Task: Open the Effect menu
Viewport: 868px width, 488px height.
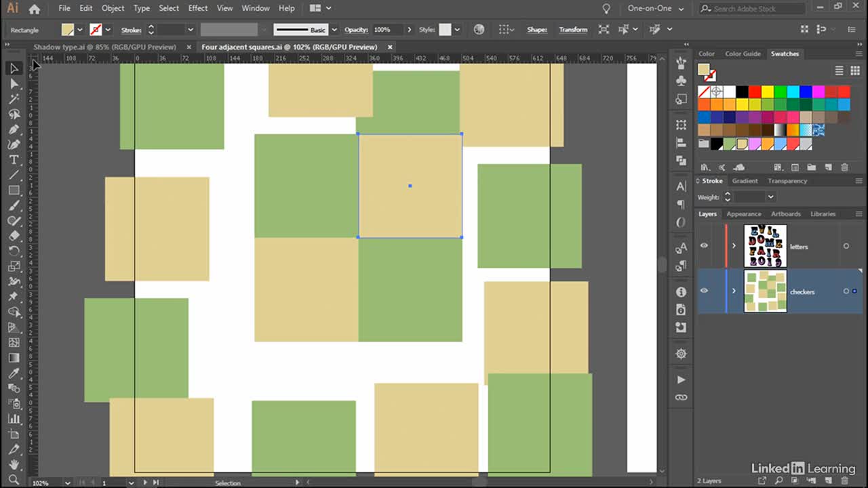Action: coord(198,8)
